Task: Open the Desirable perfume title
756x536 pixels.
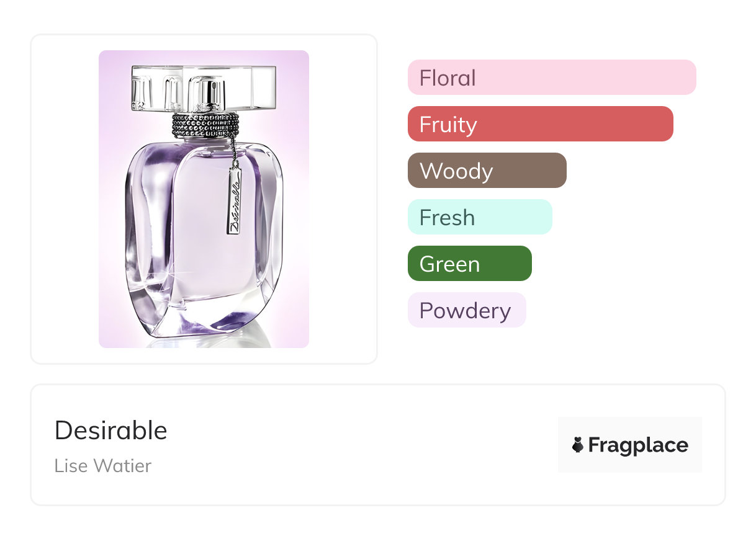Action: tap(111, 431)
